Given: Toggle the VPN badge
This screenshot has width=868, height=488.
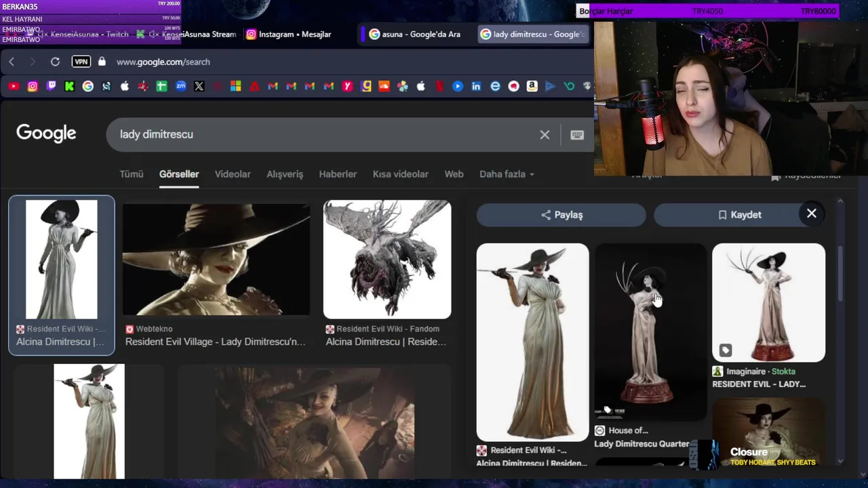Looking at the screenshot, I should (x=81, y=62).
